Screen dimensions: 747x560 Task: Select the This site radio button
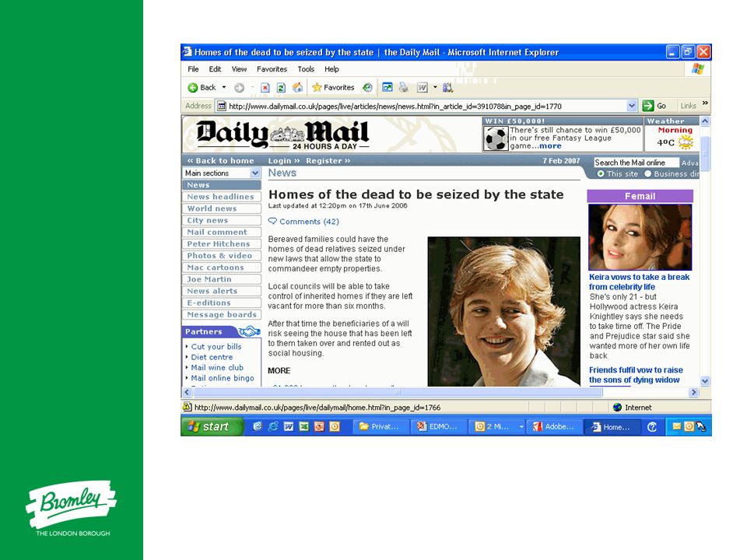[600, 173]
